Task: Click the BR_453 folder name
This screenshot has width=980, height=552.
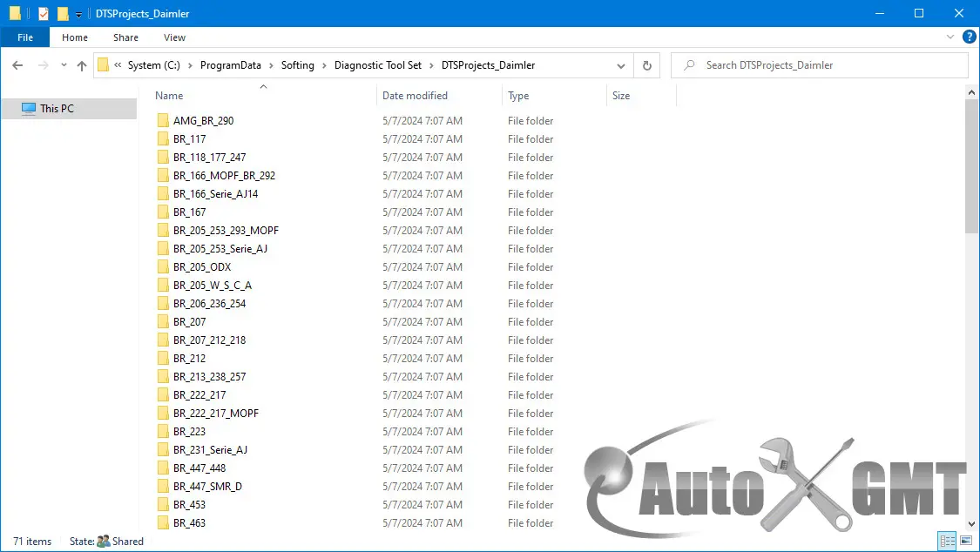Action: [189, 504]
